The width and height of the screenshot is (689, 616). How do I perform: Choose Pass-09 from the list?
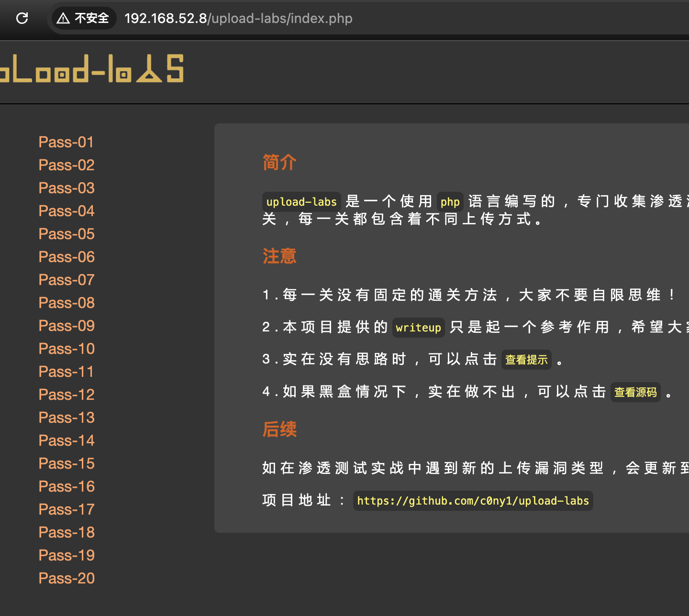(67, 326)
